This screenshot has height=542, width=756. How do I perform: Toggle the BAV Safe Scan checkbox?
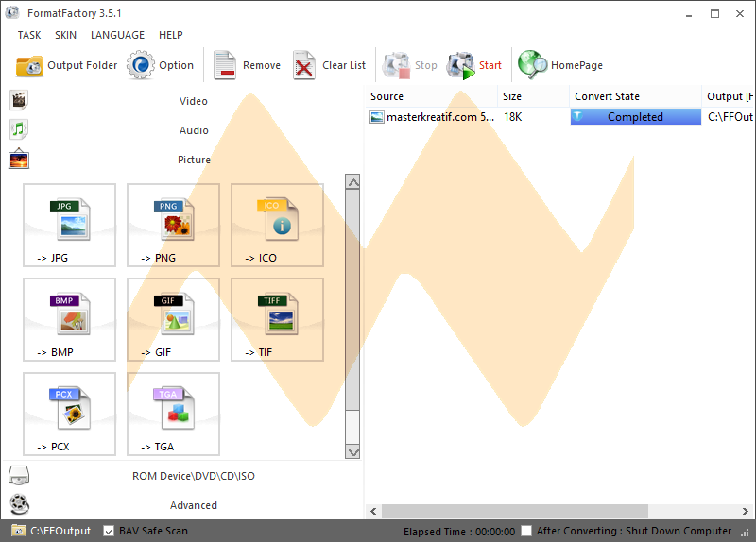pyautogui.click(x=109, y=531)
